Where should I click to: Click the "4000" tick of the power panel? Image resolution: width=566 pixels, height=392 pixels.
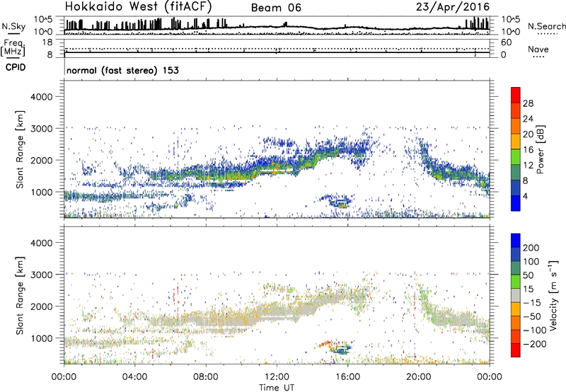(42, 97)
